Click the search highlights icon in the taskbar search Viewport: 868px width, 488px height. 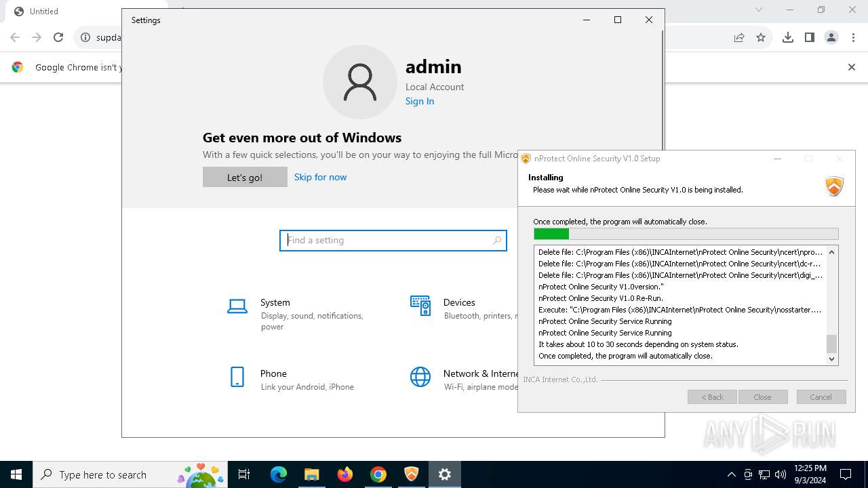201,474
